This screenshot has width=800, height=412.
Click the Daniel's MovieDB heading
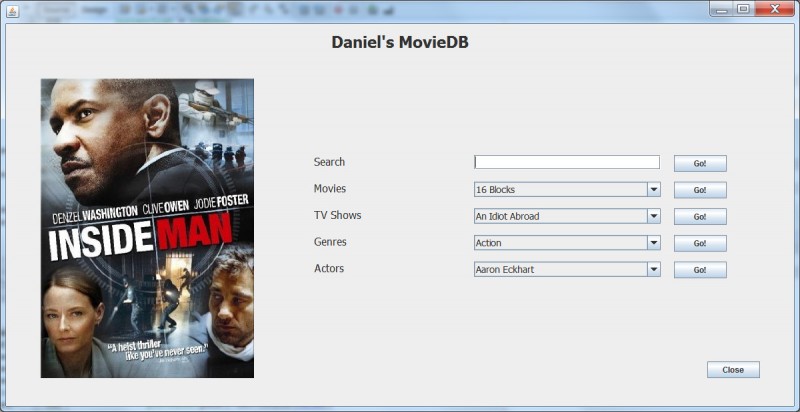pos(400,42)
